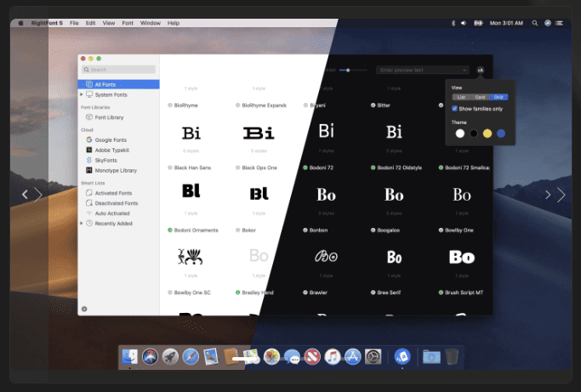This screenshot has height=392, width=581.
Task: Open Launchpad from the Dock
Action: click(x=170, y=357)
